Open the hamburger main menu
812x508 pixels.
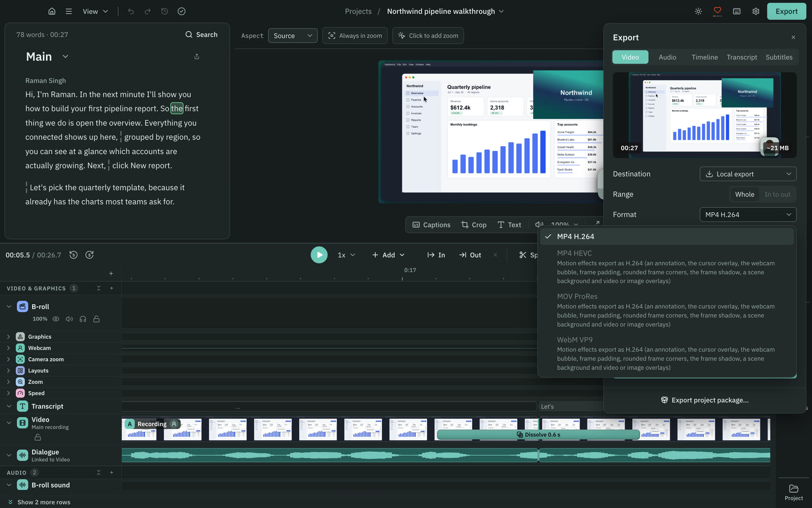point(69,11)
